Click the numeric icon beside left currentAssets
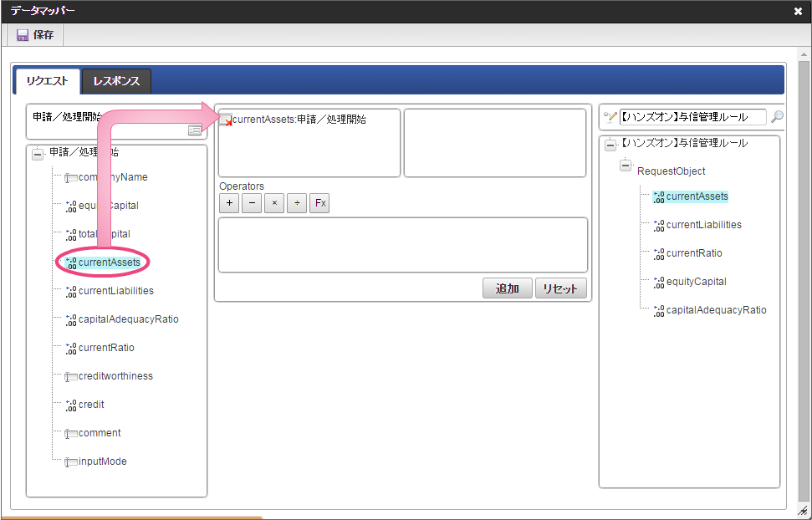This screenshot has height=520, width=812. click(x=71, y=263)
